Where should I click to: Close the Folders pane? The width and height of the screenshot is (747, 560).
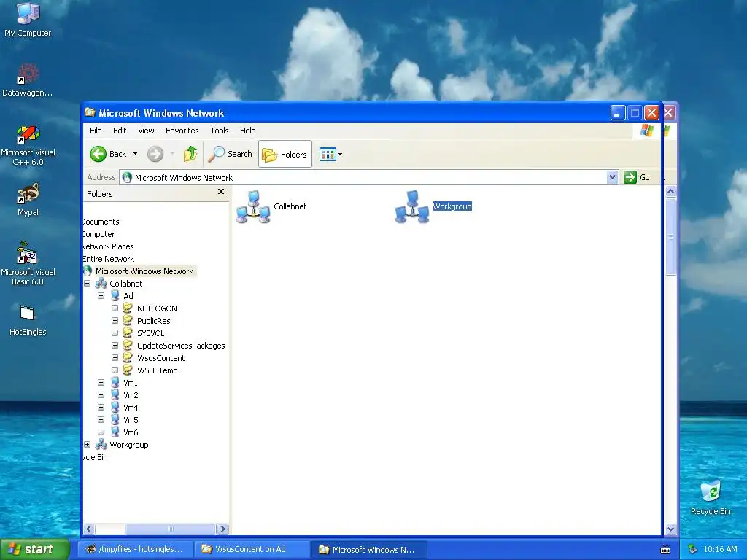(x=221, y=192)
